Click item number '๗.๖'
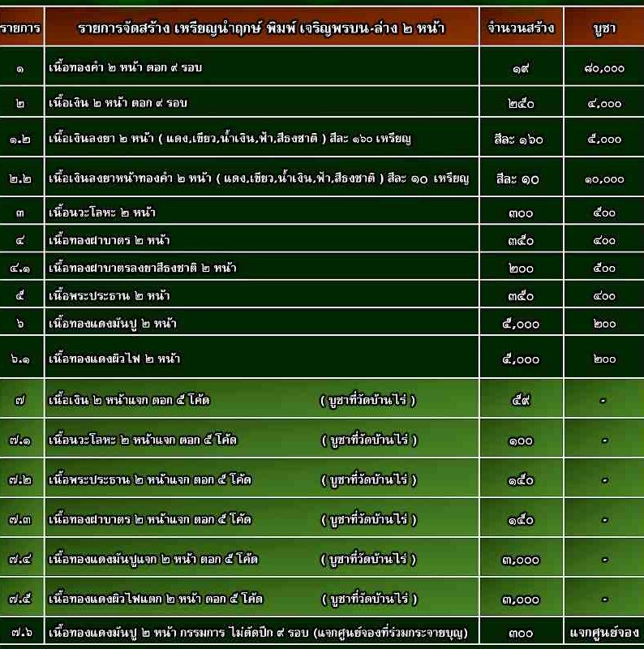This screenshot has height=649, width=644. point(21,632)
